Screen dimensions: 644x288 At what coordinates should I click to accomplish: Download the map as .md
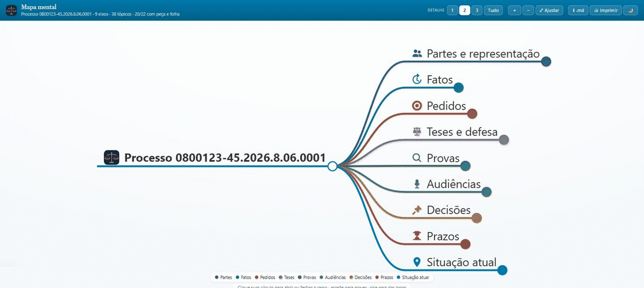(578, 10)
